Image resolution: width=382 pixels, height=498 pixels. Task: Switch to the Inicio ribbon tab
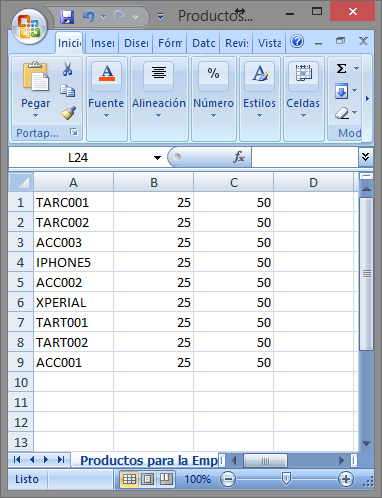pyautogui.click(x=69, y=43)
